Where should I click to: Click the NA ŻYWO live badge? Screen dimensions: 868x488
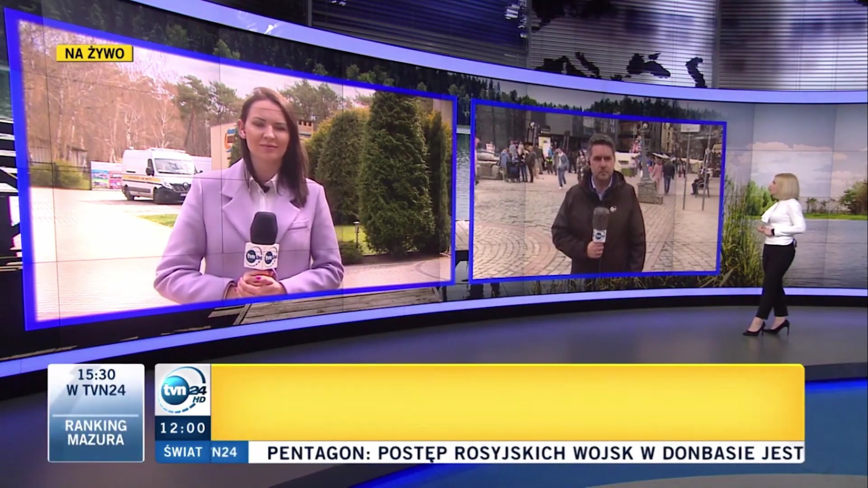click(x=94, y=53)
